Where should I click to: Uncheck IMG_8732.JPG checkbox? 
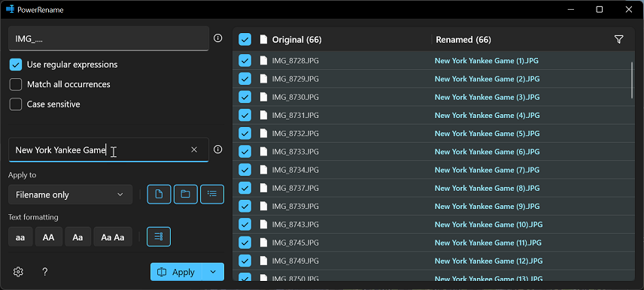coord(245,133)
